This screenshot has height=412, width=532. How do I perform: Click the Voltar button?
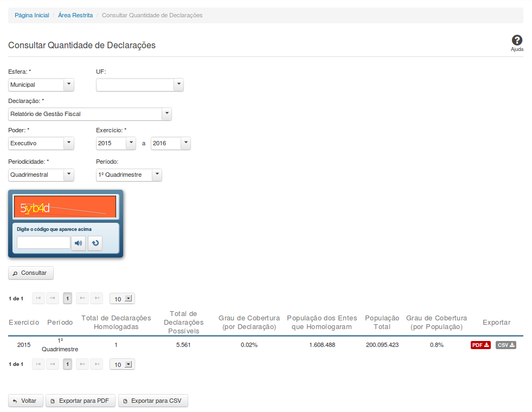[25, 401]
